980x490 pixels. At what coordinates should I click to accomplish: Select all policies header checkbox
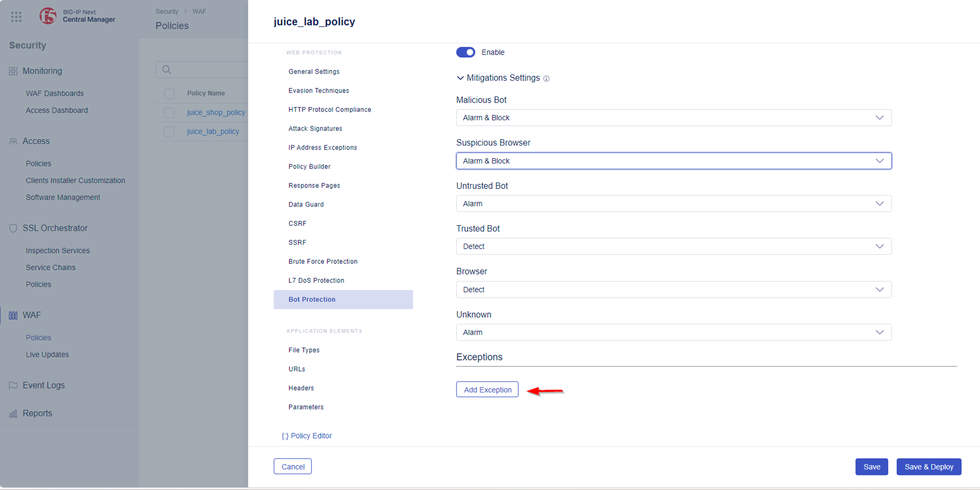(169, 94)
